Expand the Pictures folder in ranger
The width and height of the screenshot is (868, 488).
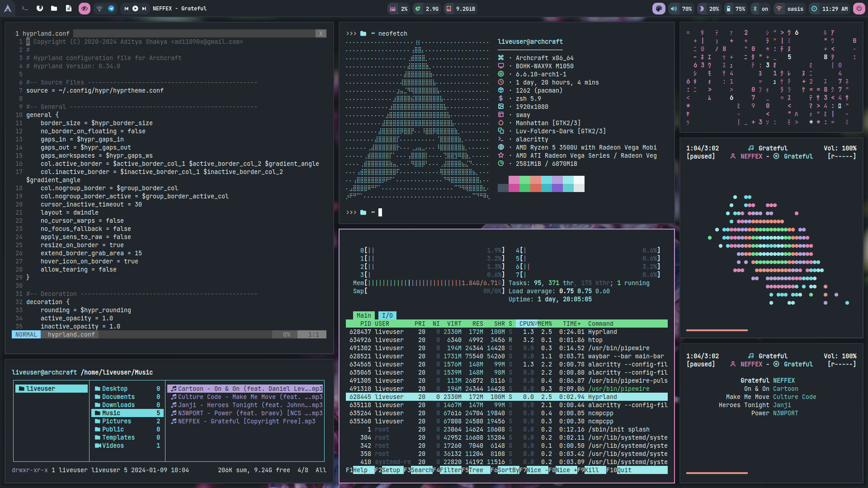coord(116,421)
